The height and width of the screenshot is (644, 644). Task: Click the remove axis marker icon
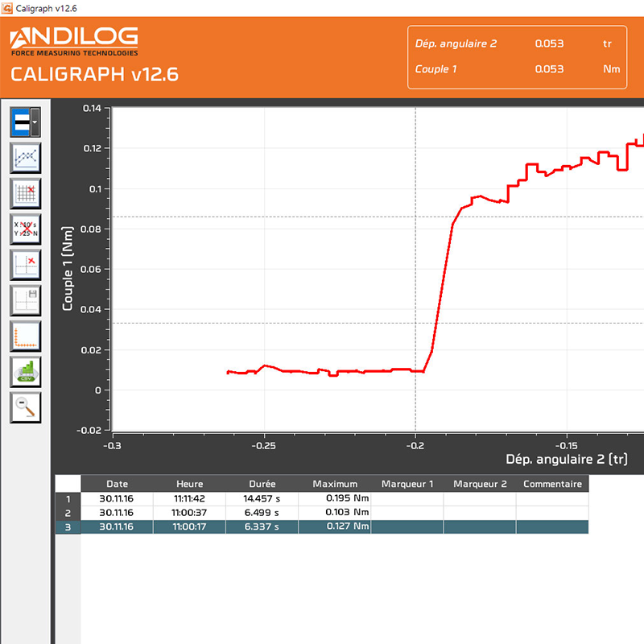click(x=25, y=265)
